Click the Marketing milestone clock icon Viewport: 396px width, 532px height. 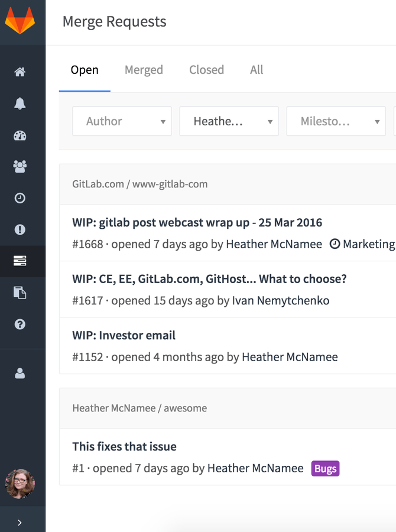tap(335, 244)
